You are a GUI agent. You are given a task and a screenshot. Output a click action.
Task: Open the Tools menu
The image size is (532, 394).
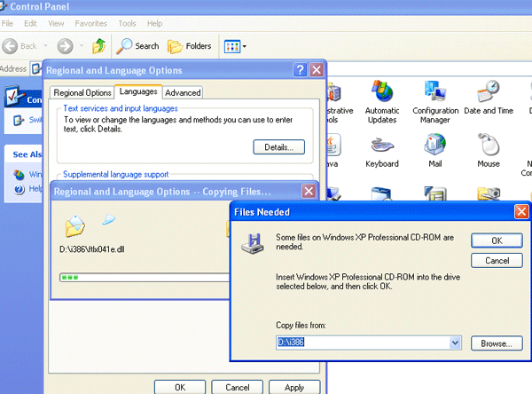[127, 23]
